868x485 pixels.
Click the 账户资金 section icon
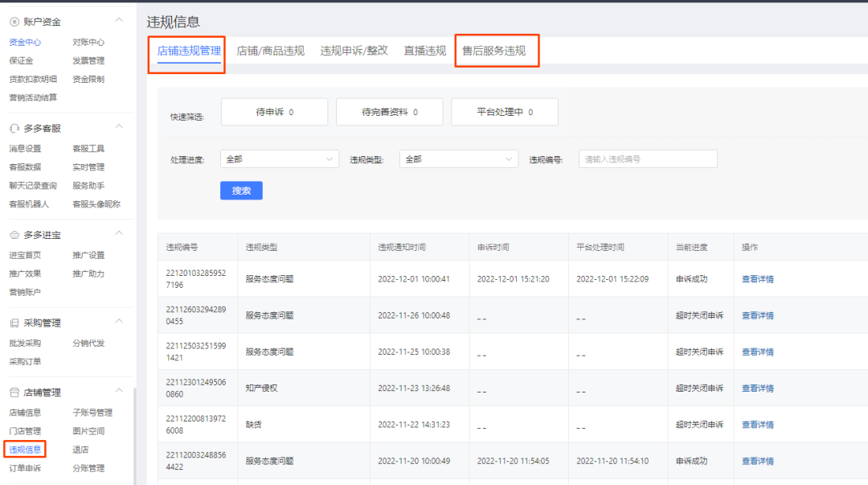(x=14, y=22)
